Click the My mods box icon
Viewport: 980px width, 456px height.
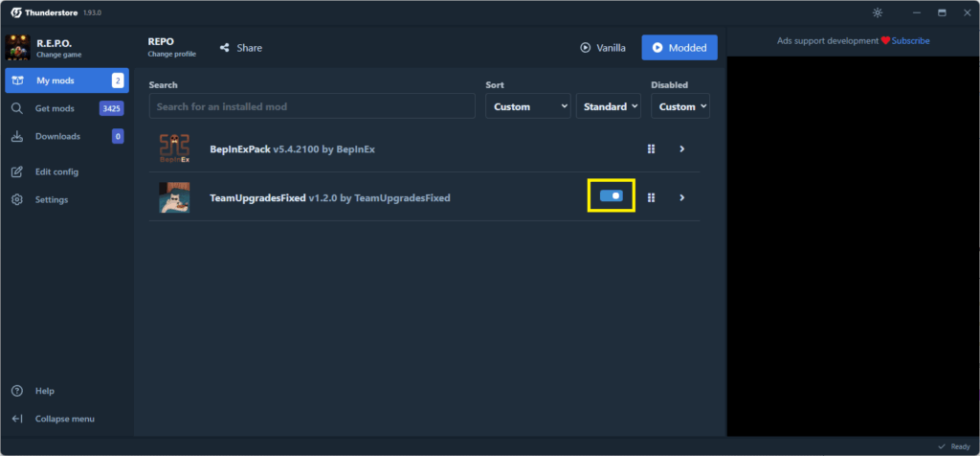click(17, 80)
